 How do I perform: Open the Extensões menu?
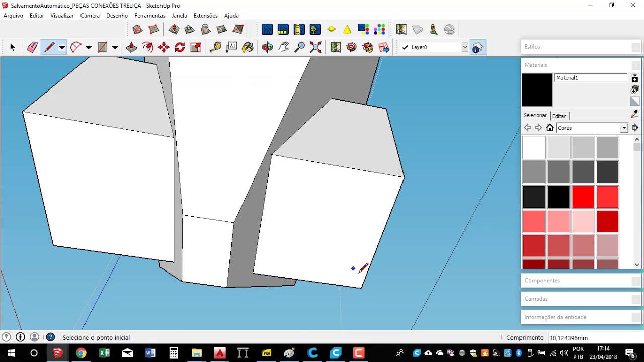pos(206,16)
